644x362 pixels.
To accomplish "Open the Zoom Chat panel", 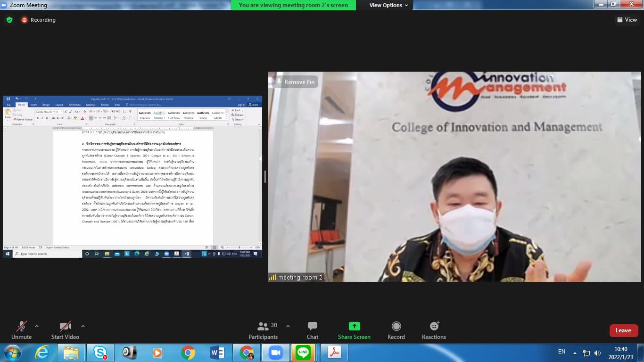I will (312, 326).
